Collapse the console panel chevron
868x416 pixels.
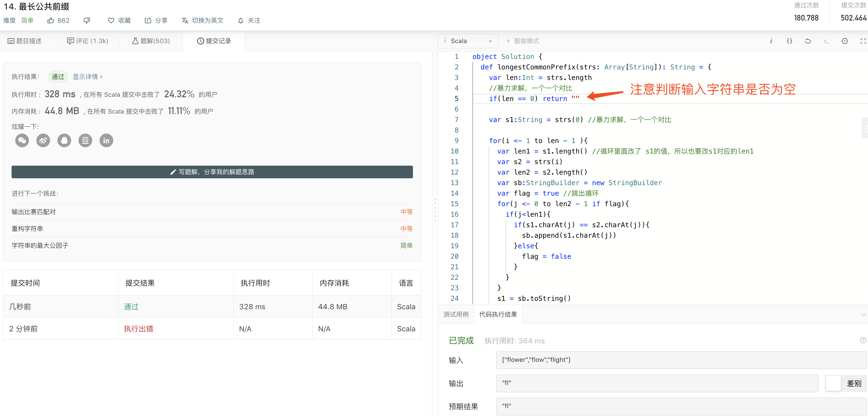863,314
